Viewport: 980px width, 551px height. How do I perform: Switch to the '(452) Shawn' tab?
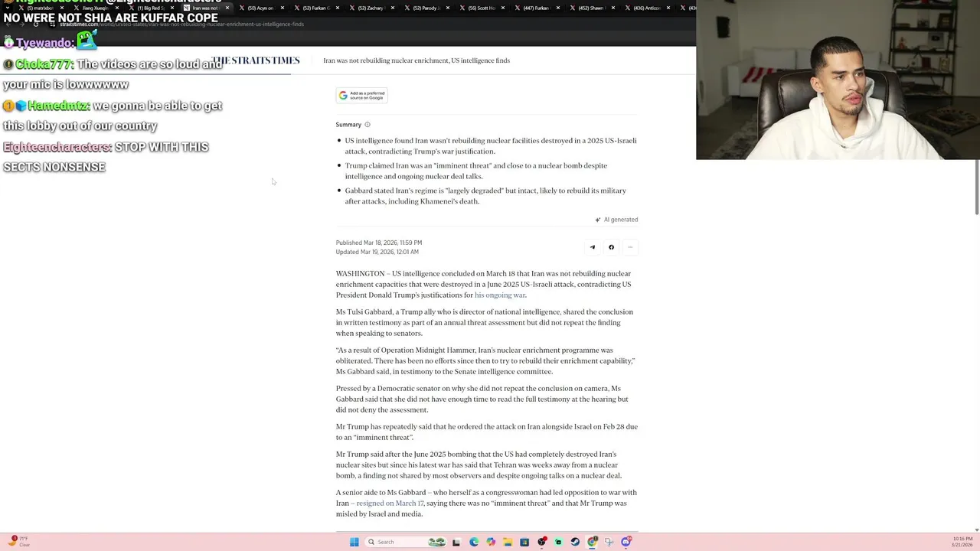click(x=591, y=8)
